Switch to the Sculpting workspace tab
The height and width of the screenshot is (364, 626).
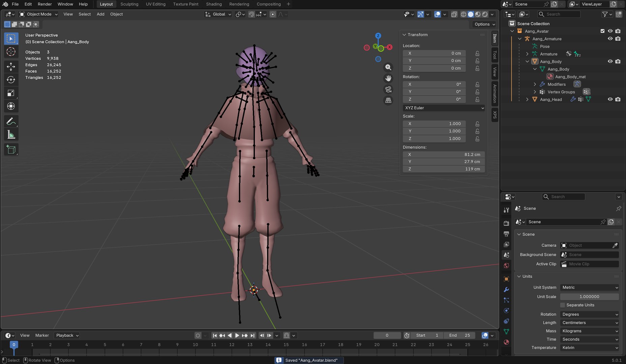point(129,4)
